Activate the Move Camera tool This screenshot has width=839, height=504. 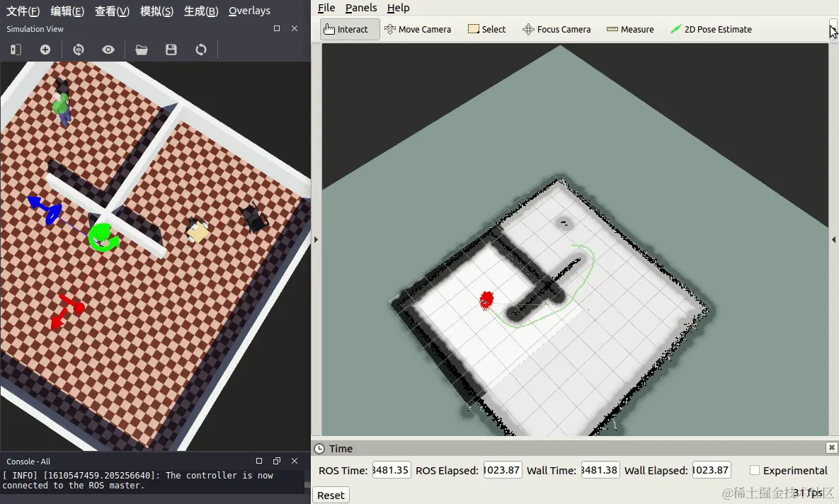418,30
